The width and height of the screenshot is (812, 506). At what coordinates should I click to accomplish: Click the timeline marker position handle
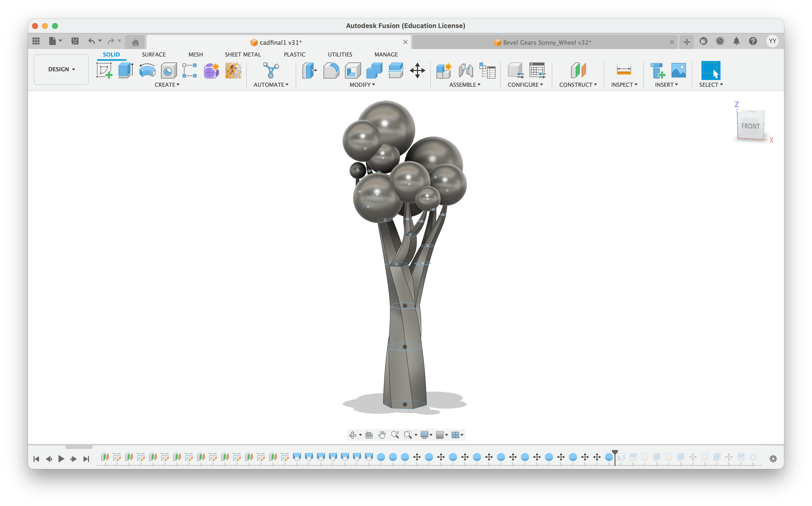[x=614, y=452]
